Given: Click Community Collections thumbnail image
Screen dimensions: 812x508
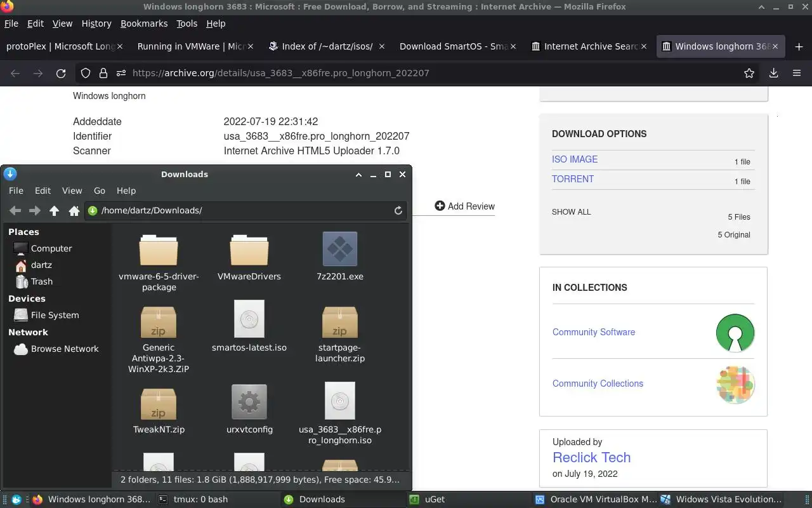Looking at the screenshot, I should [x=735, y=384].
